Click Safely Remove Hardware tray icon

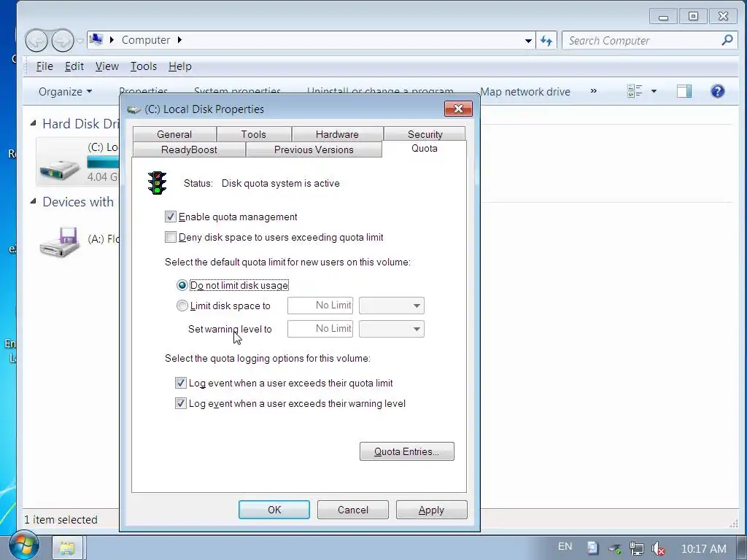615,548
